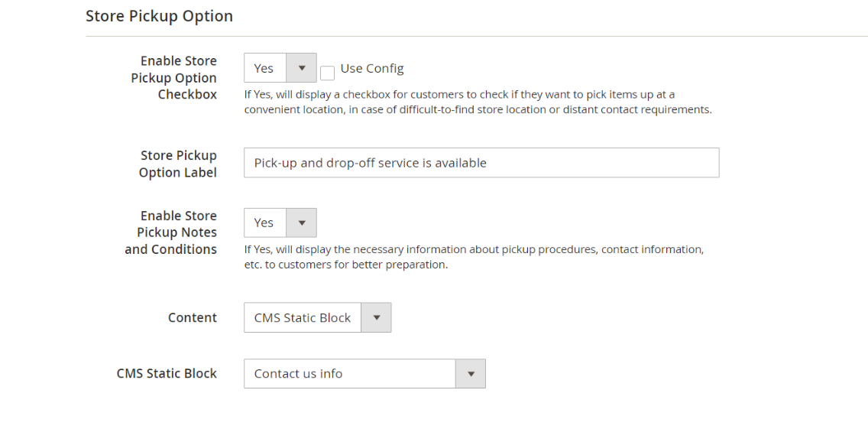Collapse the Store Pickup Option section heading
Image resolution: width=868 pixels, height=429 pixels.
click(159, 16)
